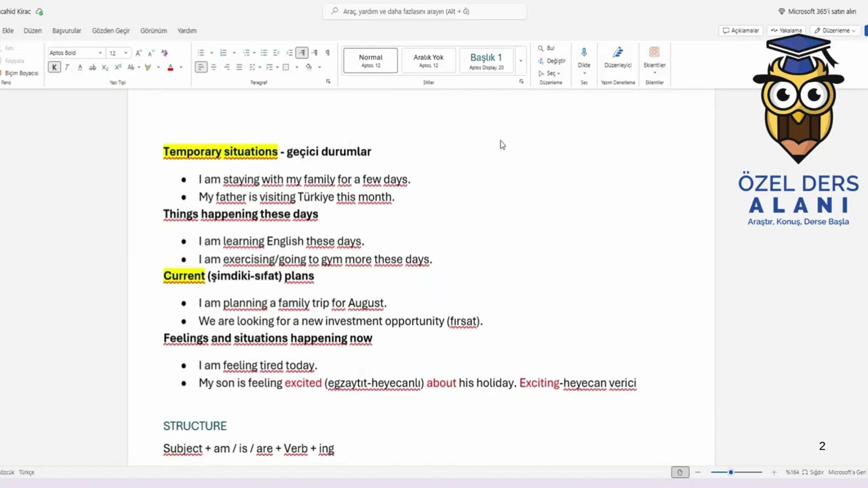Screen dimensions: 868x488
Task: Open the numbering style dropdown arrow
Action: (234, 53)
